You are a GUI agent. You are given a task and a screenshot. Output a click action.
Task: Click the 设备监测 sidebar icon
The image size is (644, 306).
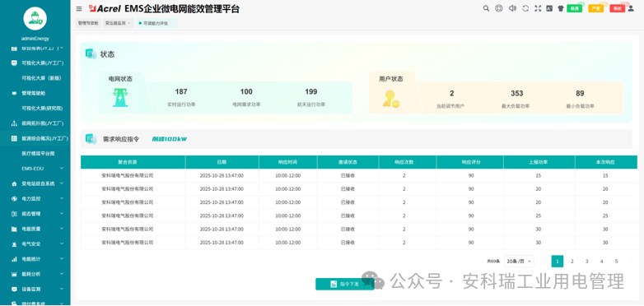point(14,289)
